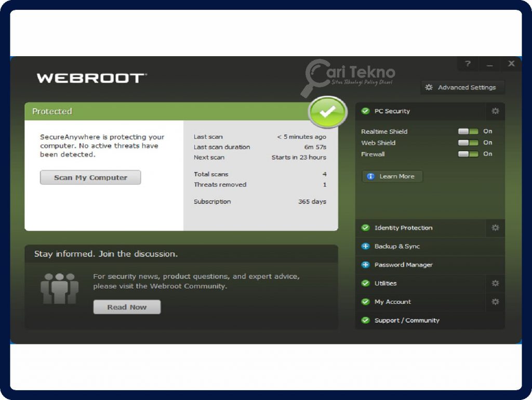
Task: Click the "6m 57s" scan duration value
Action: tap(315, 147)
